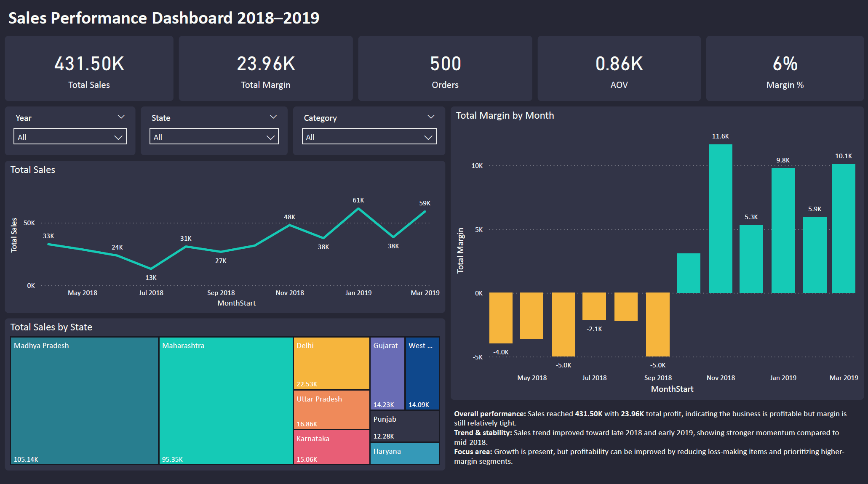The image size is (868, 484).
Task: Click the Orders KPI card
Action: pyautogui.click(x=445, y=69)
